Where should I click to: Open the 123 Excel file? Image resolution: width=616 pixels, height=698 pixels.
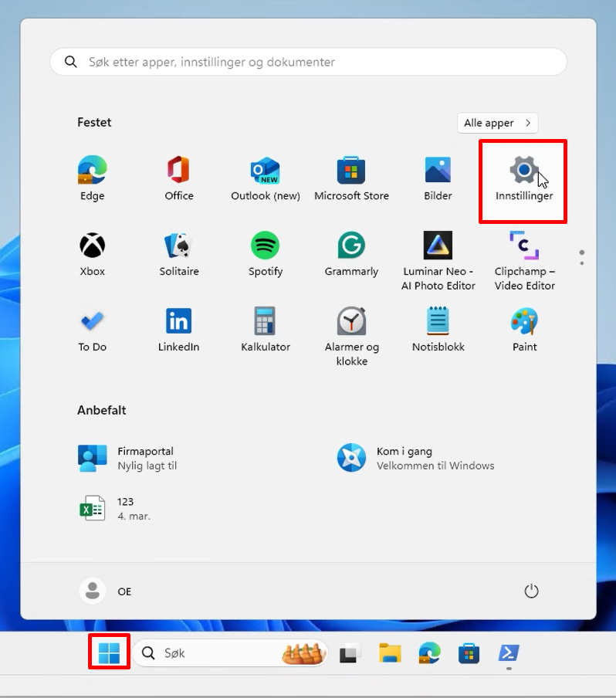114,508
